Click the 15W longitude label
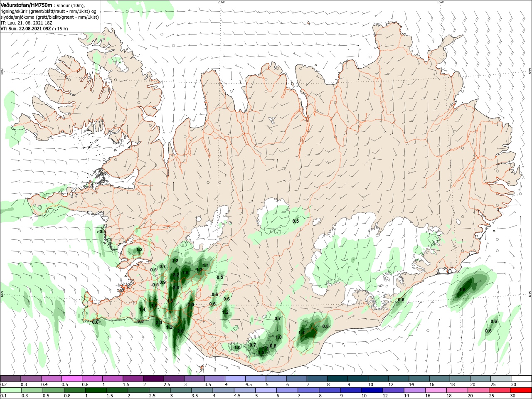Viewport: 532px width, 399px height. [440, 2]
